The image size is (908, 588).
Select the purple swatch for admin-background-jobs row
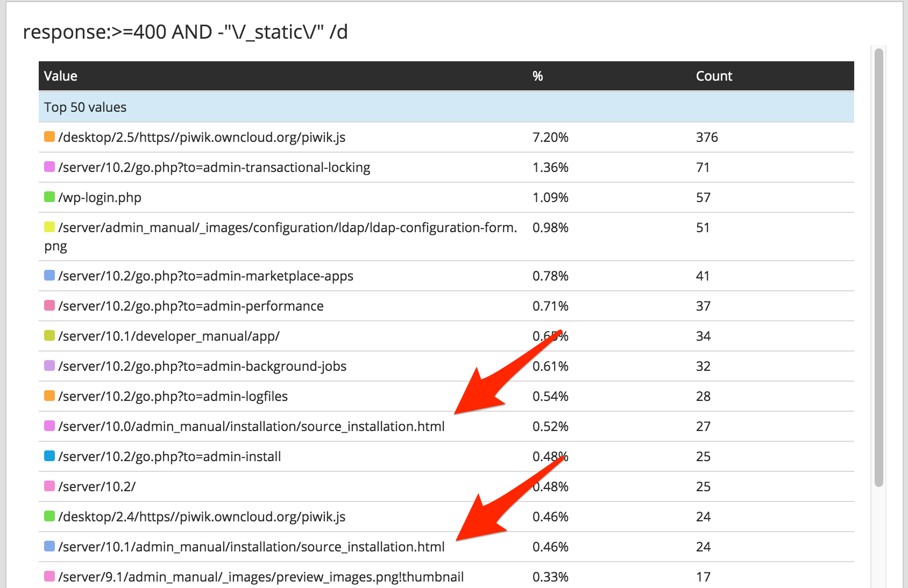[x=49, y=365]
